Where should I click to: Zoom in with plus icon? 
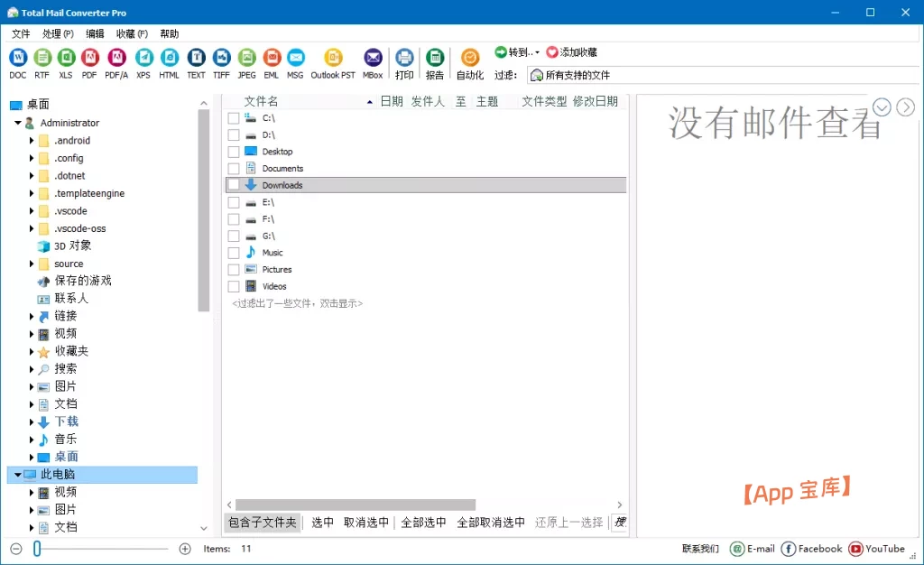pos(185,549)
